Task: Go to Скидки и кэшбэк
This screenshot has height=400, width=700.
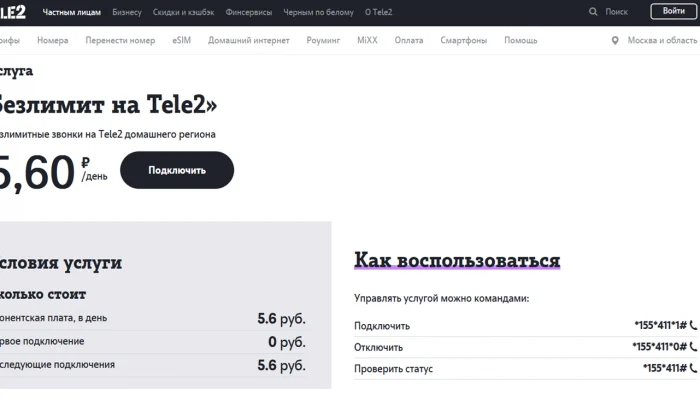Action: tap(183, 12)
